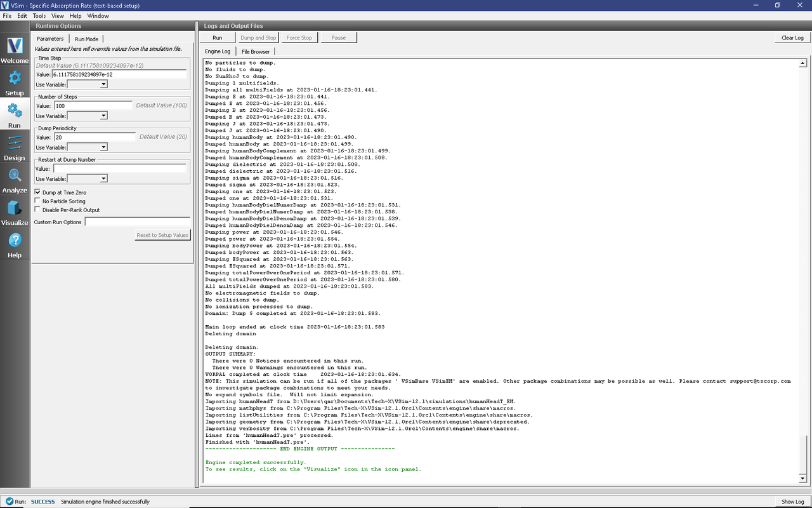
Task: Click the Number of Steps value field
Action: 94,106
